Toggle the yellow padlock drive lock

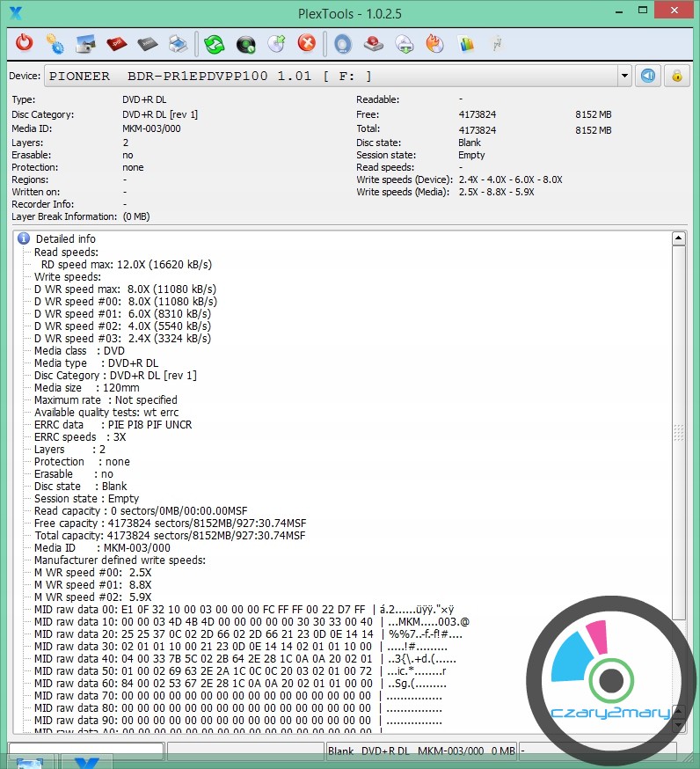[676, 76]
